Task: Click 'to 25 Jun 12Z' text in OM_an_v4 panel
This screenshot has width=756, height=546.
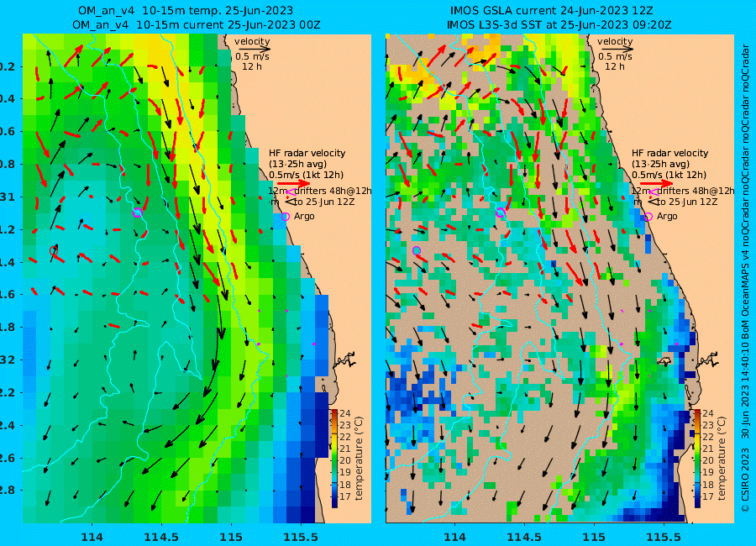Action: click(x=324, y=202)
